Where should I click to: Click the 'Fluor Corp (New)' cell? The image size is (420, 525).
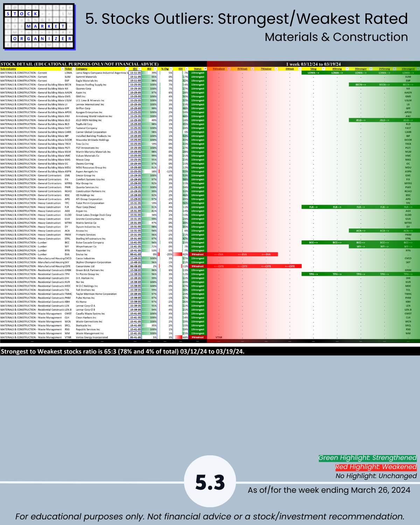coord(102,207)
